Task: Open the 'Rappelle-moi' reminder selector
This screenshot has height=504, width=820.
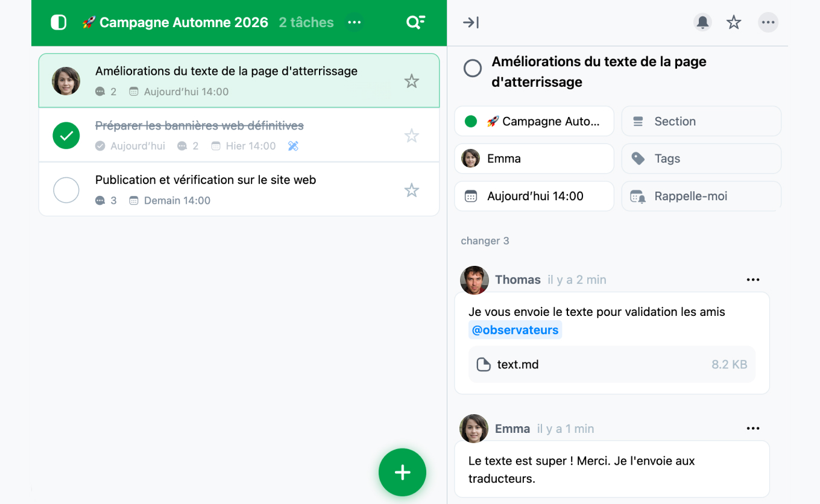Action: 701,196
